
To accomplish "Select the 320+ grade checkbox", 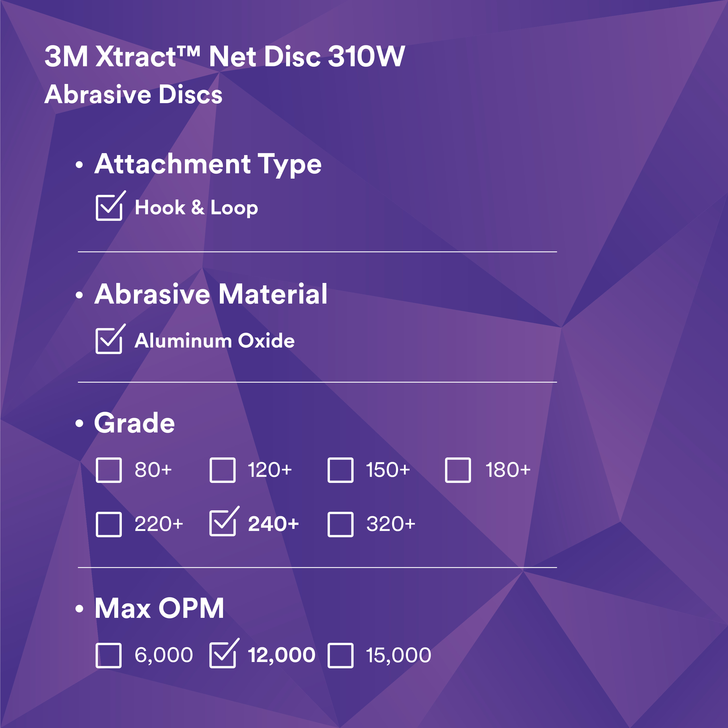I will tap(340, 524).
